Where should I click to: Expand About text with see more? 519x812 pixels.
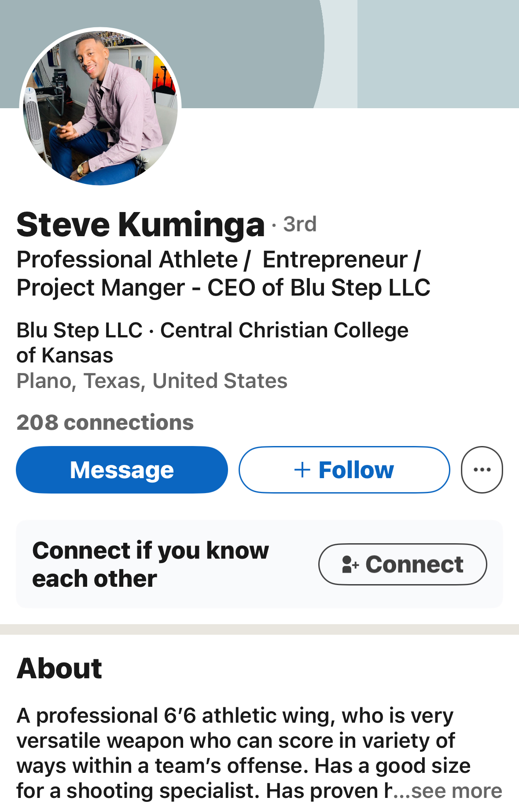click(x=456, y=791)
